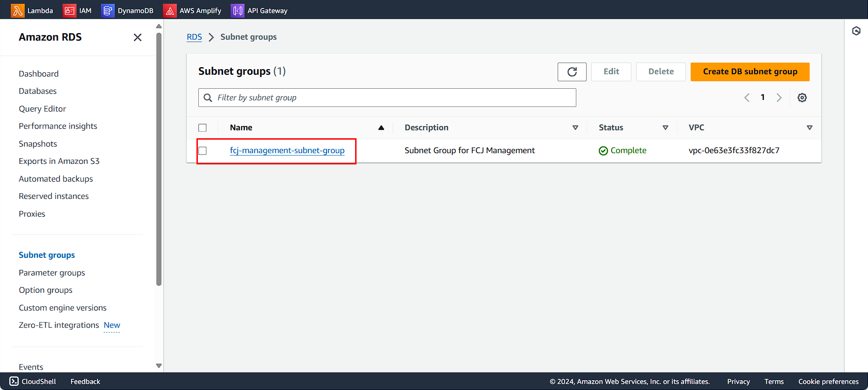Open Custom engine versions in sidebar
The width and height of the screenshot is (868, 390).
63,308
